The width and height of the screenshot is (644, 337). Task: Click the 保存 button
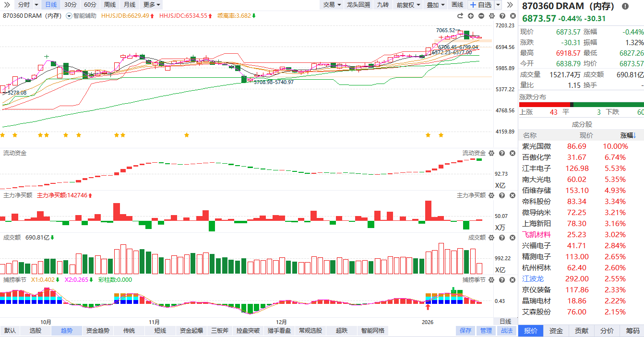click(x=465, y=331)
